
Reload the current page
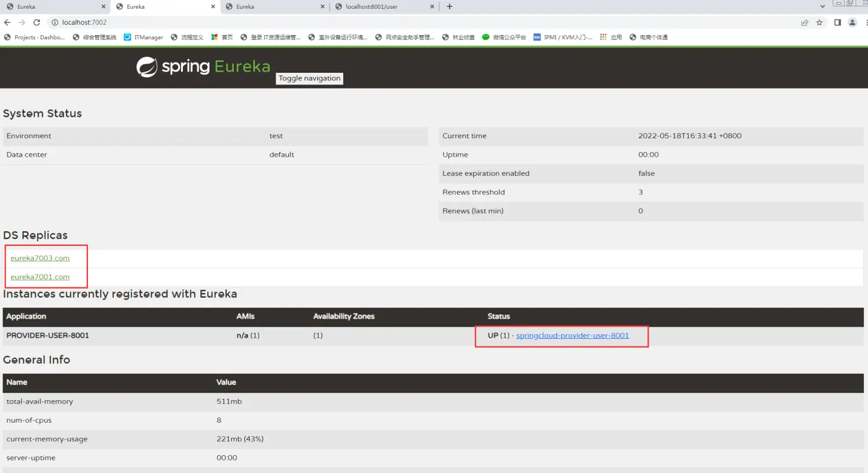click(x=36, y=23)
